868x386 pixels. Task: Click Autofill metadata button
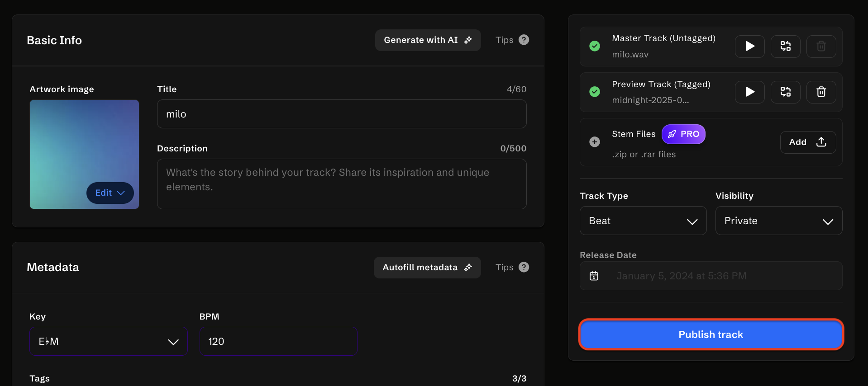(427, 268)
